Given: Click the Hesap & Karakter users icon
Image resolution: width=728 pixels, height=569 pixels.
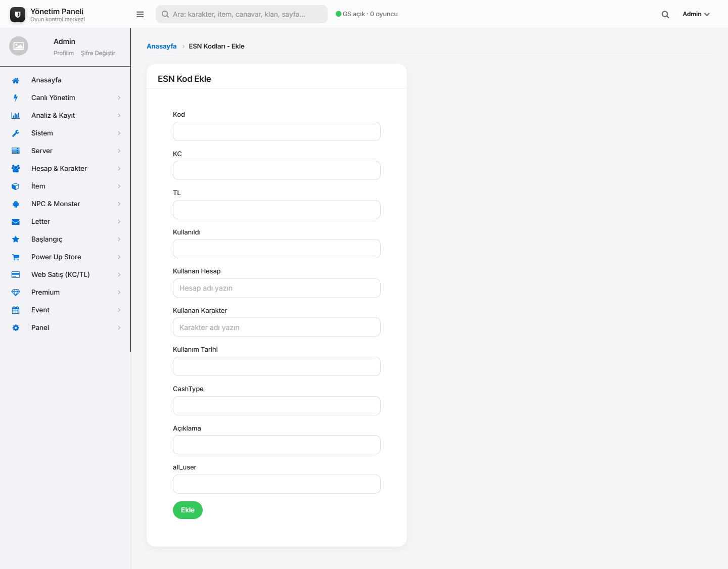Looking at the screenshot, I should [16, 169].
